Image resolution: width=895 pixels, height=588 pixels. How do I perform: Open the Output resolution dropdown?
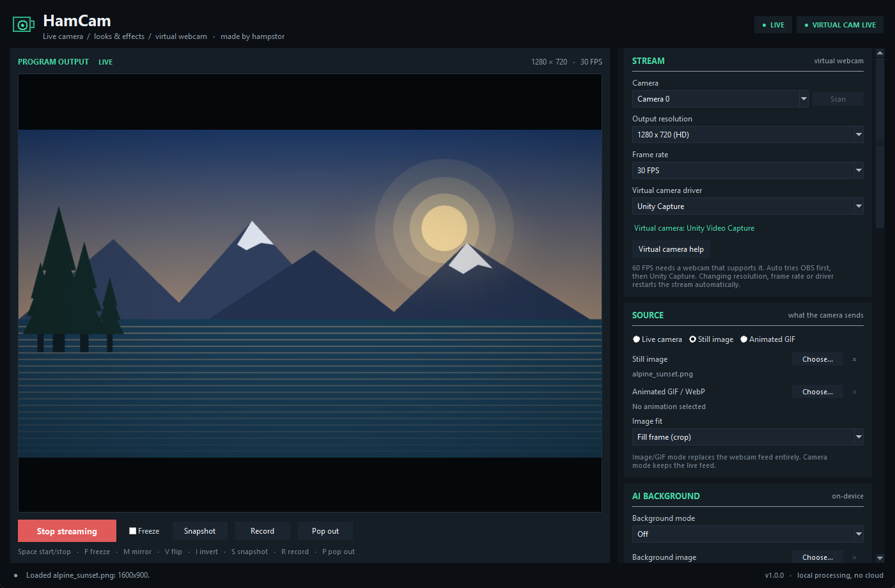click(x=748, y=135)
